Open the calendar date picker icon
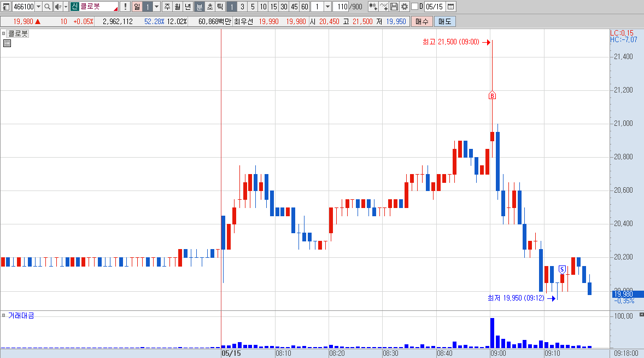Screen dimensions: 644x358 [450, 7]
